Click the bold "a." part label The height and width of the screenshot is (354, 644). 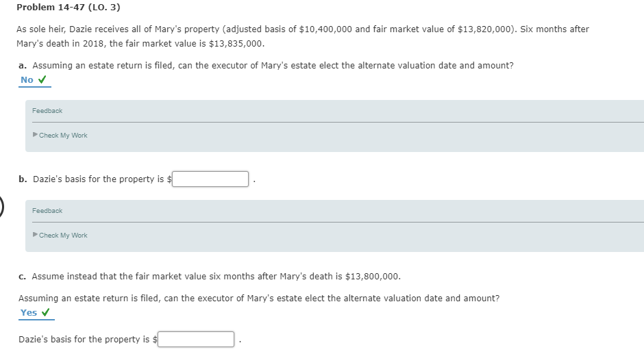(23, 66)
